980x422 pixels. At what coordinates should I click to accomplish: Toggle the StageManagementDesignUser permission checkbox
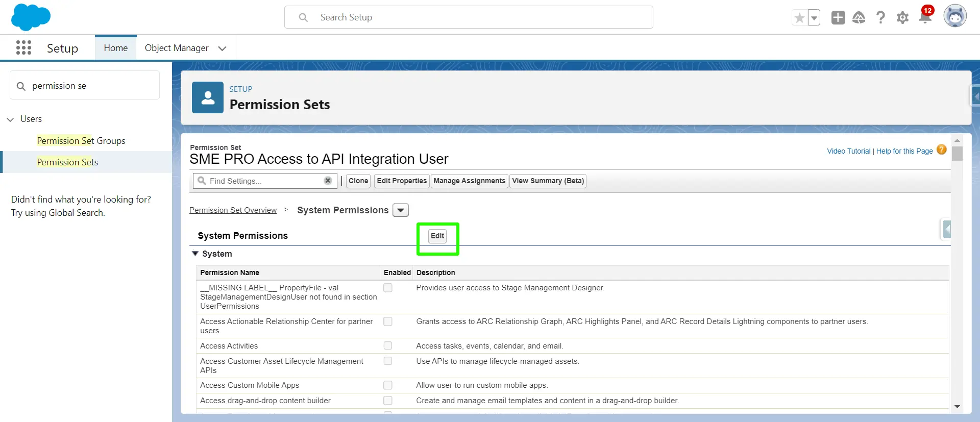click(388, 288)
